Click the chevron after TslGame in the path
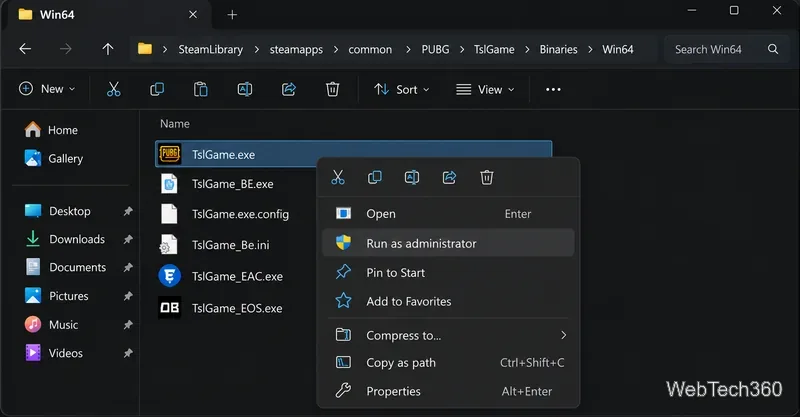Viewport: 800px width, 417px height. point(527,49)
